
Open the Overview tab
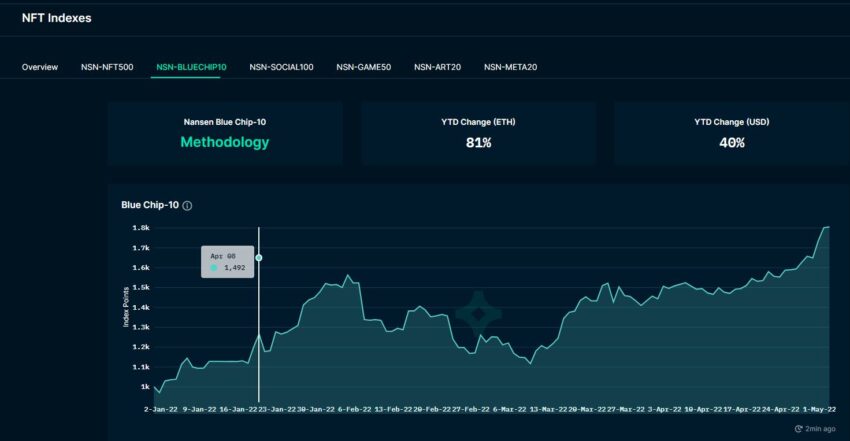40,67
